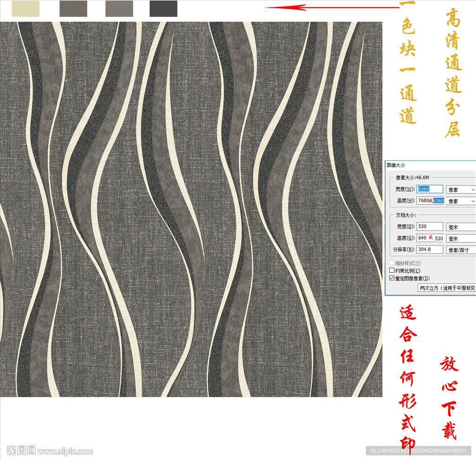
Task: Click the pixel width field showing 6360
Action: (430, 189)
